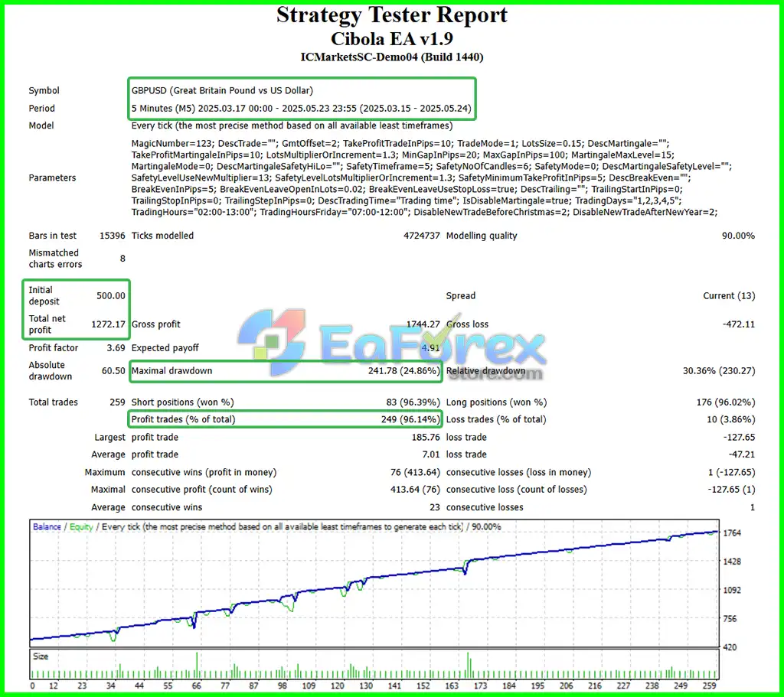Click the "Ticks modelled" label
This screenshot has width=784, height=697.
[x=162, y=236]
